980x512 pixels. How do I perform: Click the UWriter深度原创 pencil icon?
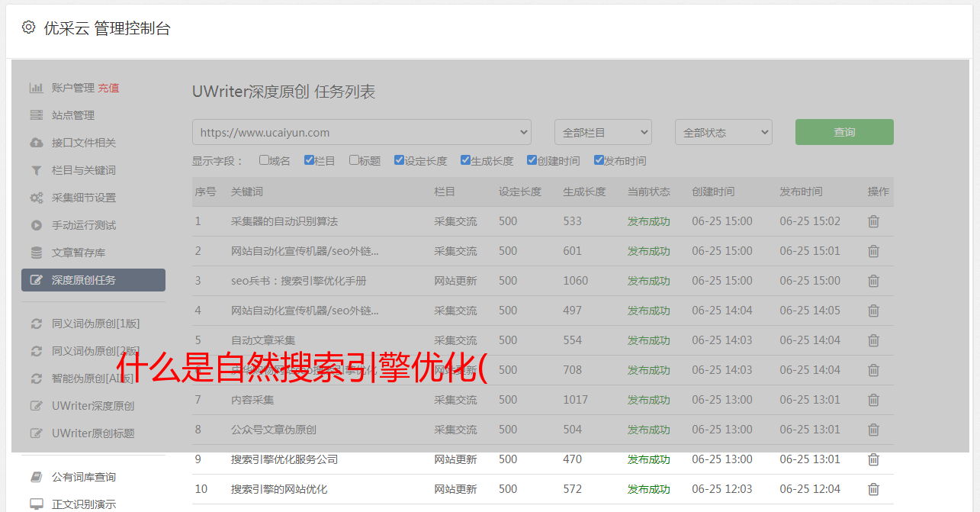pos(36,406)
